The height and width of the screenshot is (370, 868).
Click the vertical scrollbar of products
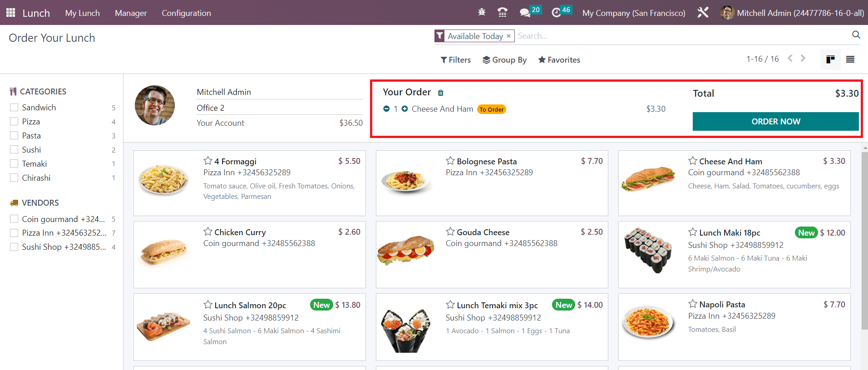[864, 241]
